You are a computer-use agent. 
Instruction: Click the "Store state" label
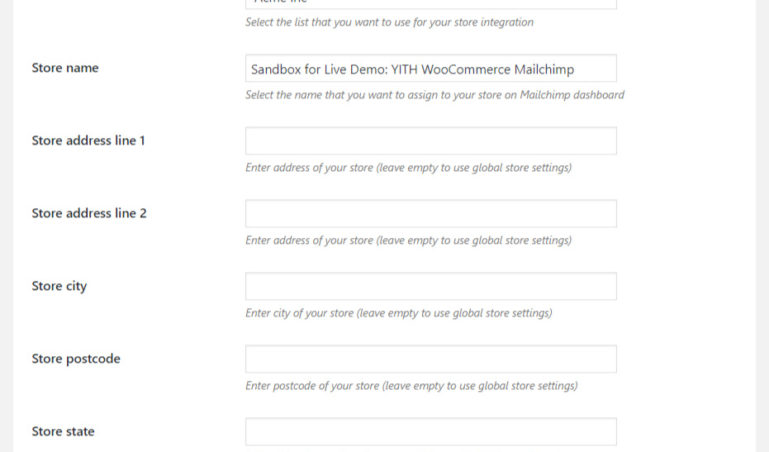pyautogui.click(x=63, y=432)
